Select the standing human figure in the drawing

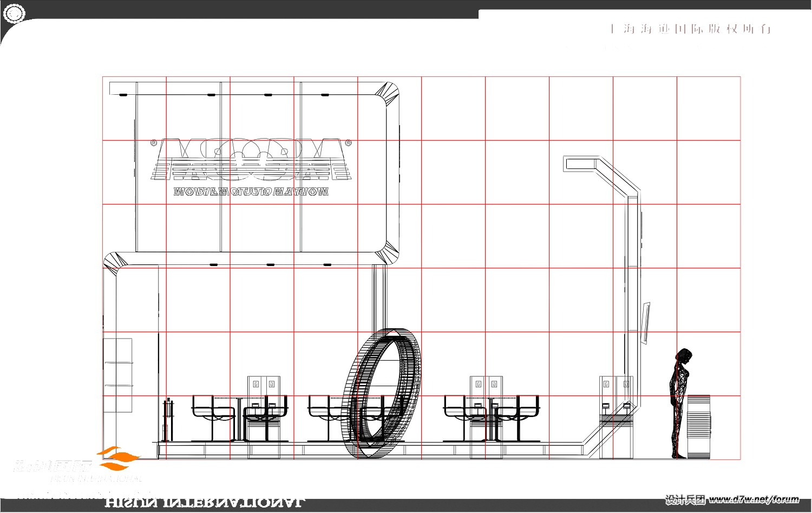click(680, 404)
